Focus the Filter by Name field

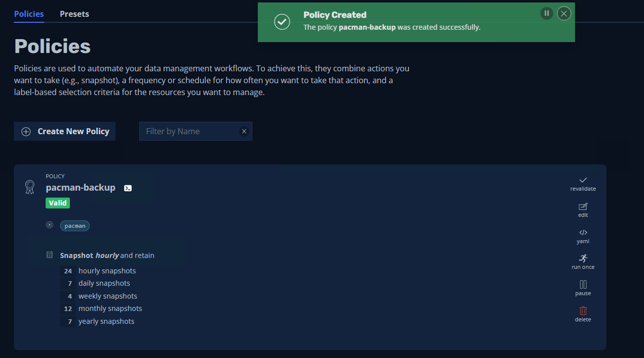pos(188,131)
